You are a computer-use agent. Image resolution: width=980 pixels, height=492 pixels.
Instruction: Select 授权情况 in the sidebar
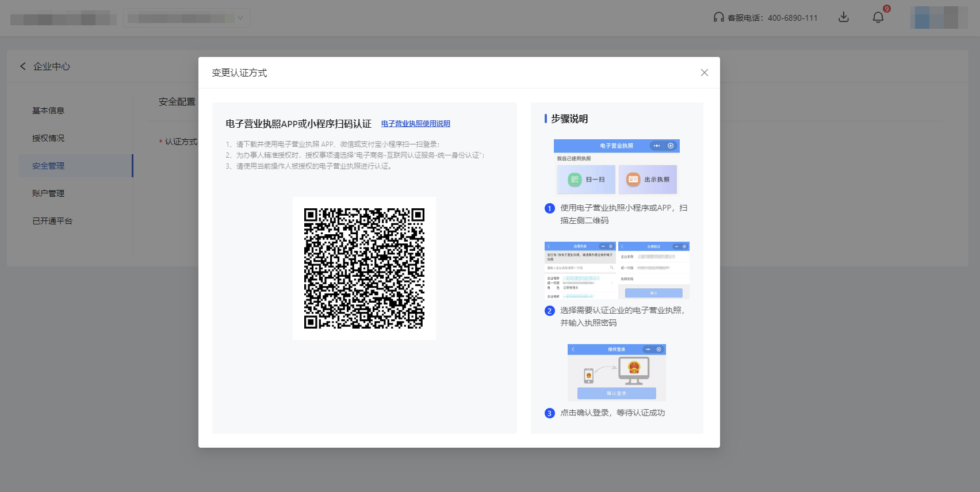point(48,138)
